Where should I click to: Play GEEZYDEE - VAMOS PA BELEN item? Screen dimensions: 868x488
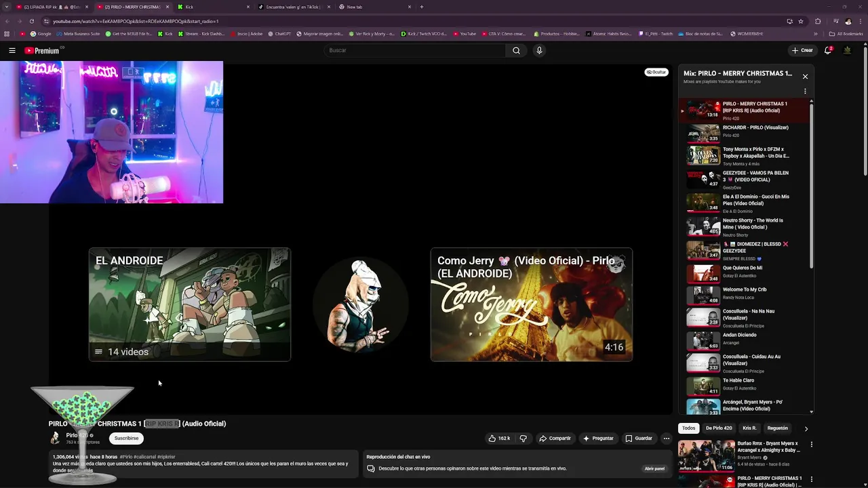point(745,180)
